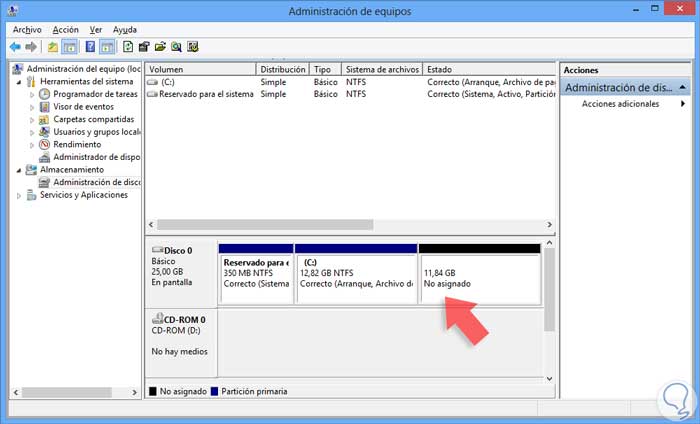Open the Acción menu
700x424 pixels.
[x=66, y=29]
